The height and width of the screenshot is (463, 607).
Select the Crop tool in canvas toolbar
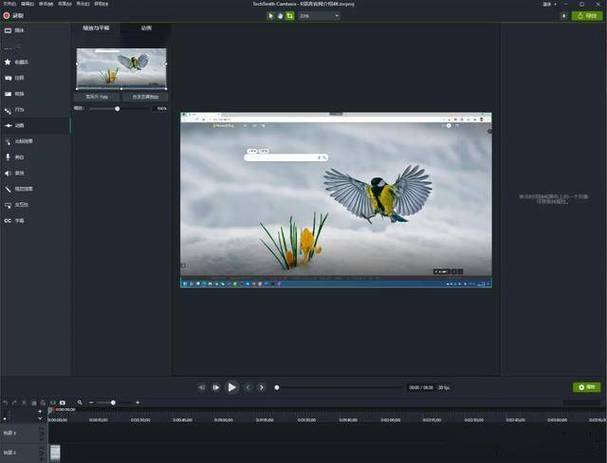point(290,16)
